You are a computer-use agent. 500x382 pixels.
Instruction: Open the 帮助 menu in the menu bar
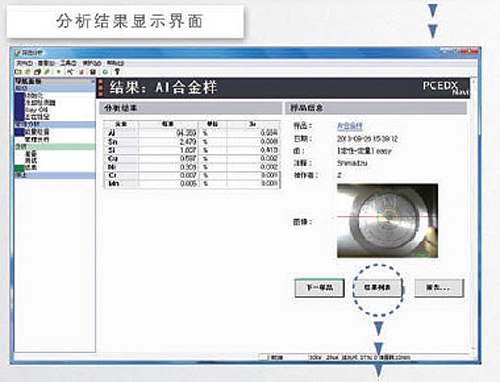coord(115,63)
